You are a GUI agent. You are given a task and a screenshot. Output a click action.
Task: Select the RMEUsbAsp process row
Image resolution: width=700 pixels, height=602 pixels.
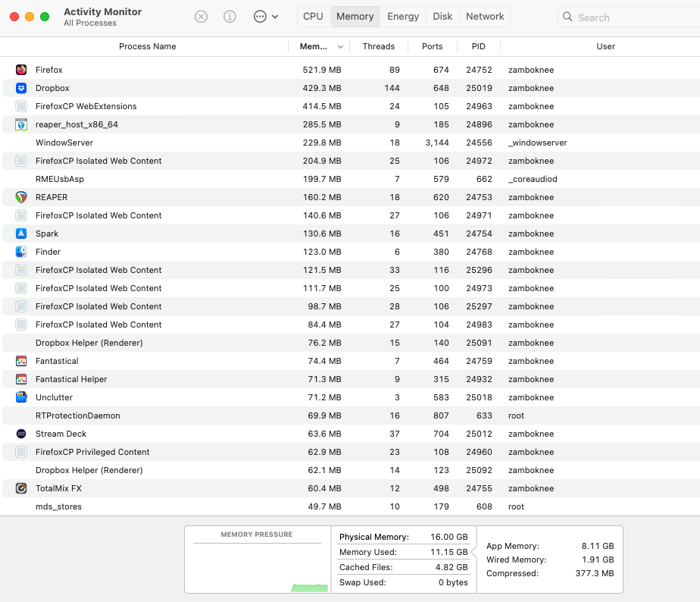point(351,179)
